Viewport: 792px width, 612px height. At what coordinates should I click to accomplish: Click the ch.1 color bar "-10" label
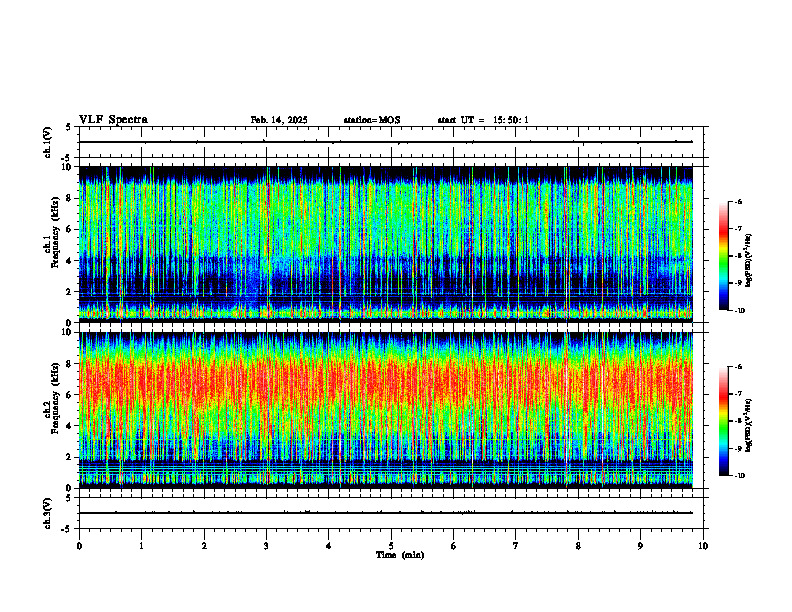[x=739, y=310]
